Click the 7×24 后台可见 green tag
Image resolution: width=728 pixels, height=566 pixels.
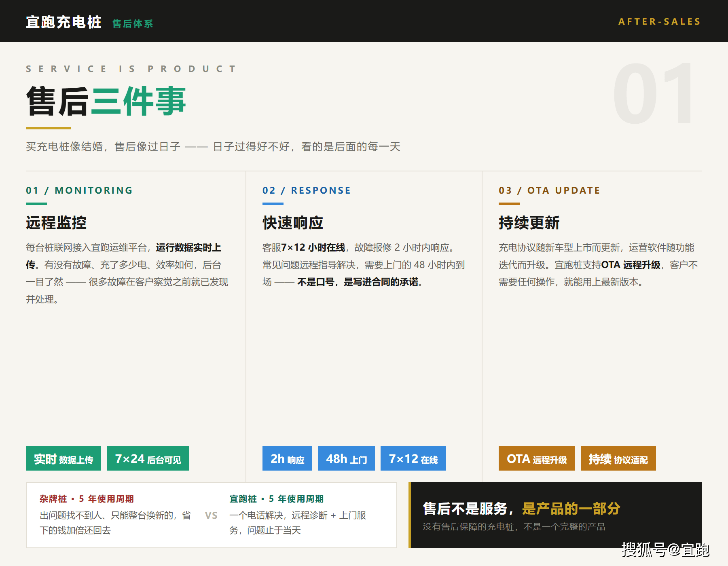coord(148,458)
